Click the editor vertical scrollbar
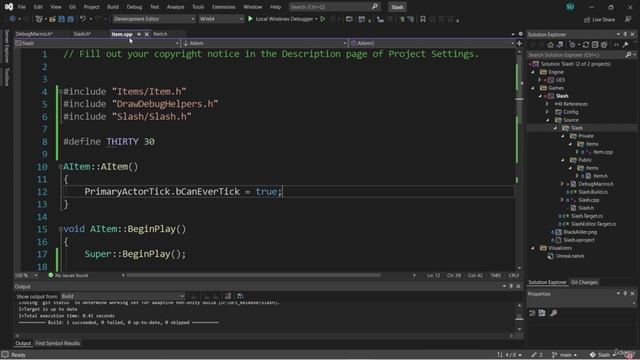Image resolution: width=640 pixels, height=360 pixels. 519,159
